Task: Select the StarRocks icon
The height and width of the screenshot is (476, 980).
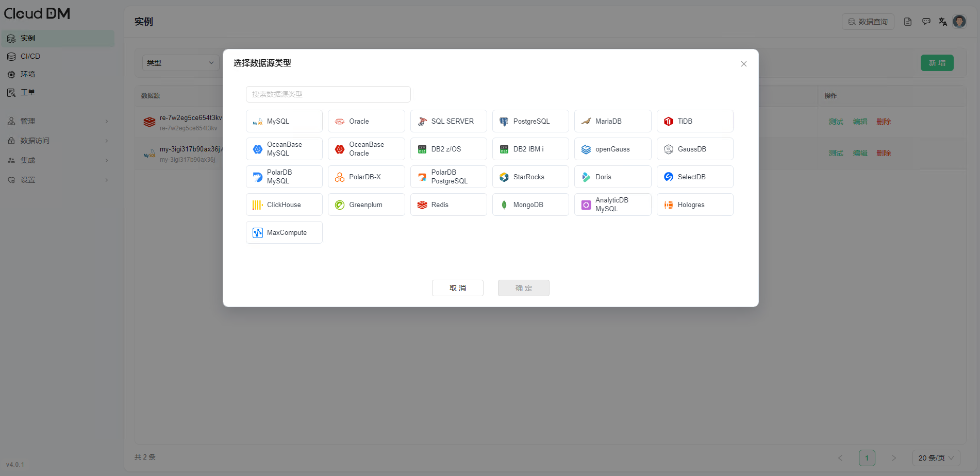Action: point(504,177)
